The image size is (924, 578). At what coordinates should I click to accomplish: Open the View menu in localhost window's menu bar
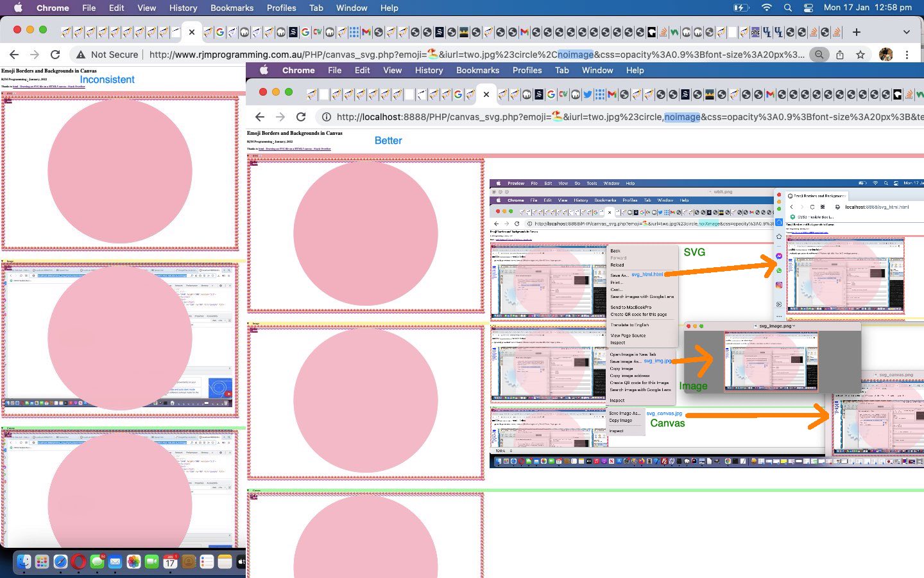[x=392, y=70]
